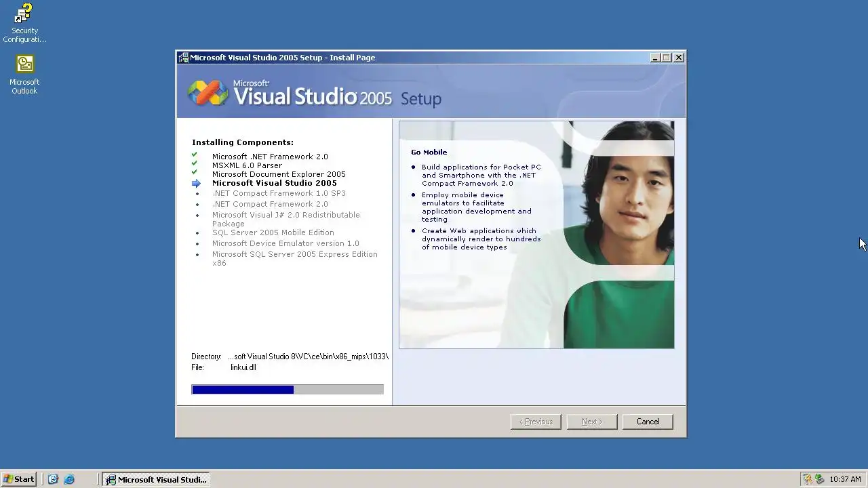Close the Visual Studio setup window
This screenshot has height=488, width=868.
(x=679, y=58)
